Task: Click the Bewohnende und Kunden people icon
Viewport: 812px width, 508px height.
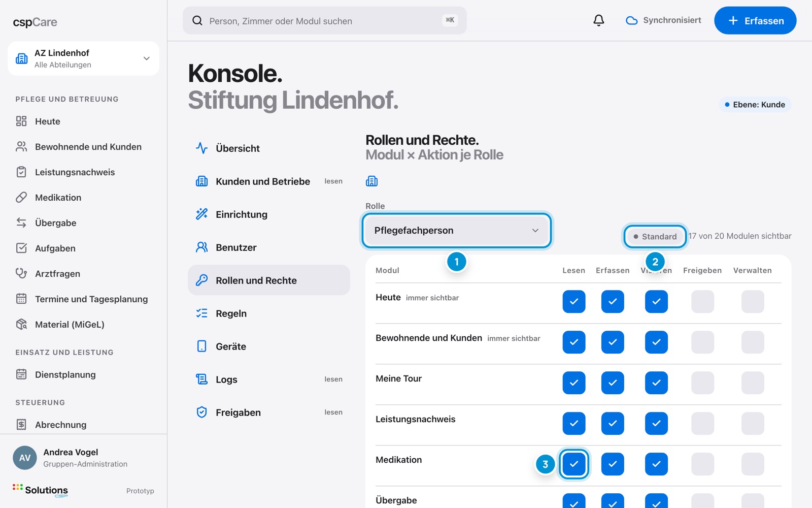Action: coord(21,146)
